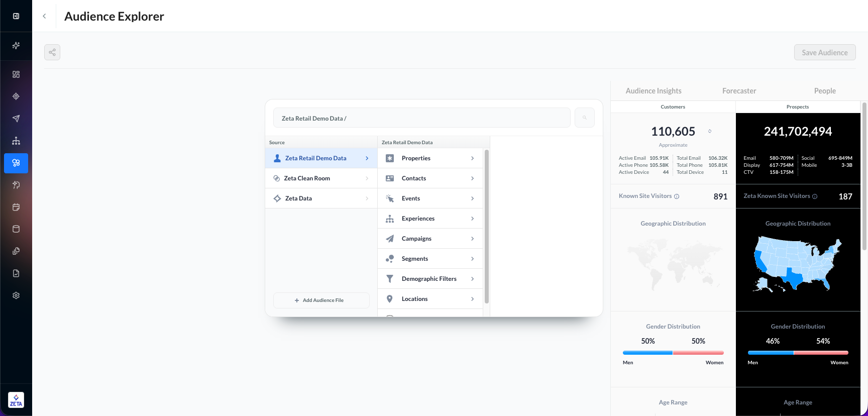Click the highlighted audiences icon in sidebar
Screen dimensions: 868x416
[16, 163]
